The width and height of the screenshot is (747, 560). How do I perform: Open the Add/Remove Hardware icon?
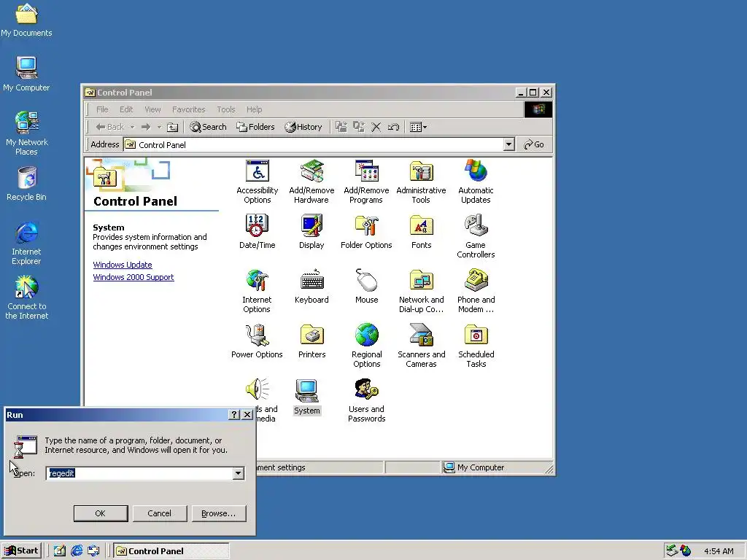tap(311, 182)
